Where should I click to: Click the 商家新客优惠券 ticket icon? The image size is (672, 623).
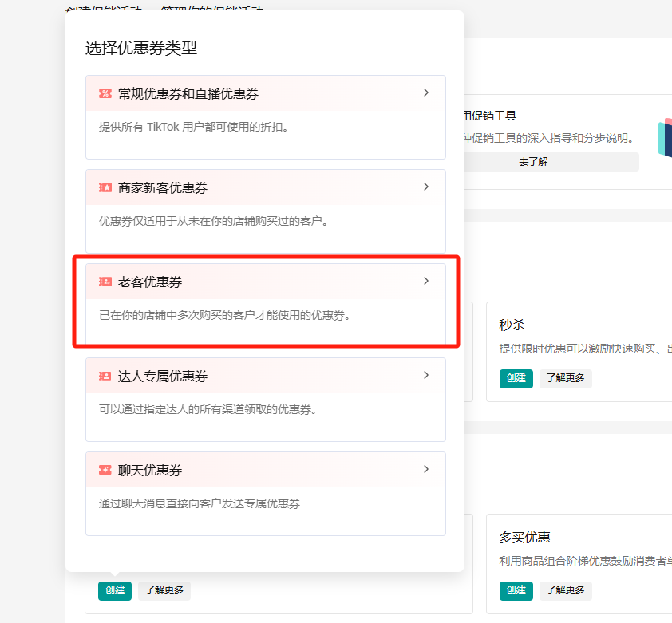tap(105, 188)
